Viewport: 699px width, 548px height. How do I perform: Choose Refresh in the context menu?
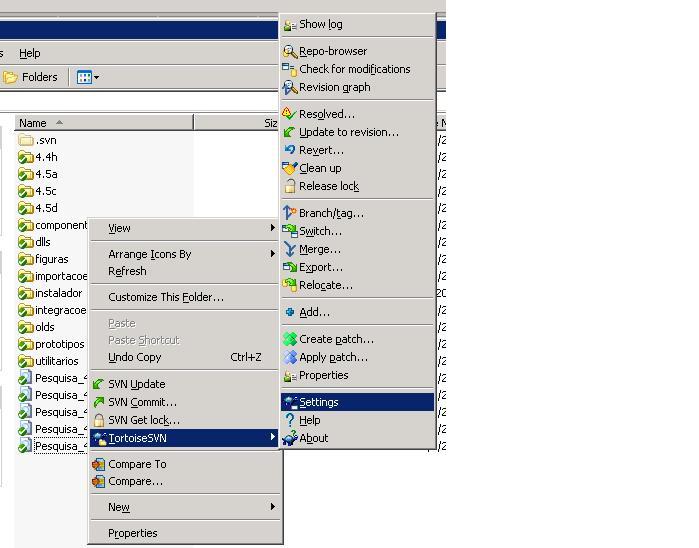point(127,271)
